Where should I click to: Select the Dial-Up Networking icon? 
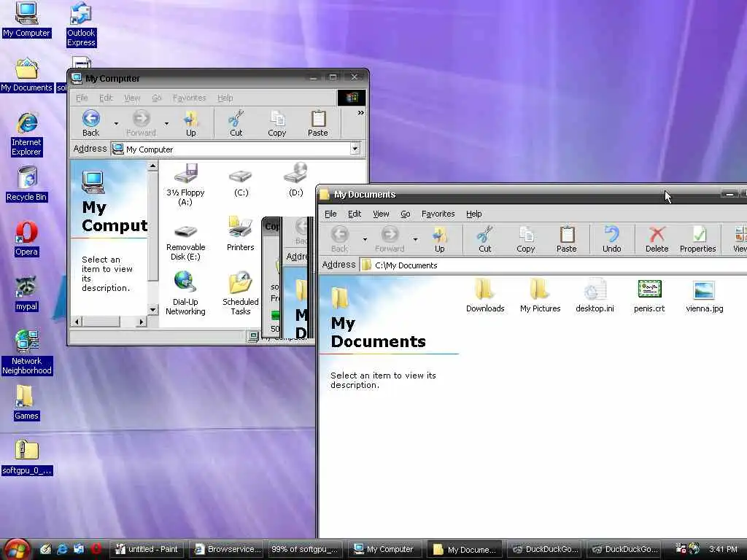click(x=185, y=293)
